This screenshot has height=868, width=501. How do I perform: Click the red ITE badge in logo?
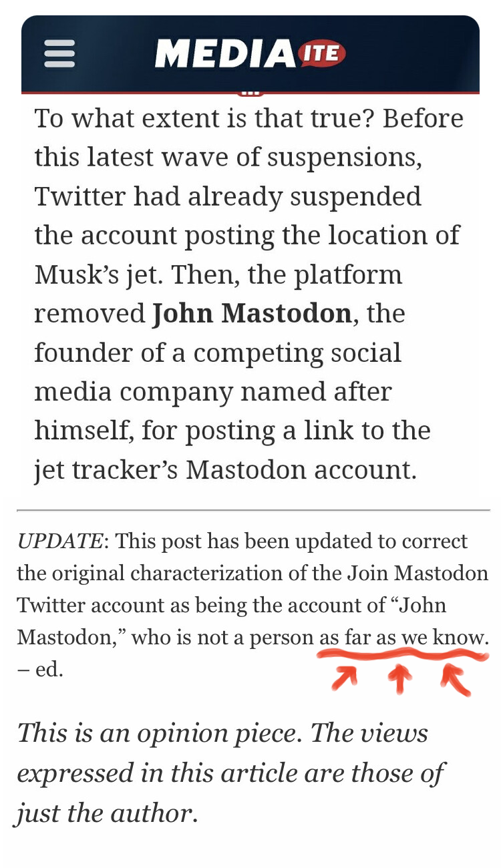(x=321, y=53)
